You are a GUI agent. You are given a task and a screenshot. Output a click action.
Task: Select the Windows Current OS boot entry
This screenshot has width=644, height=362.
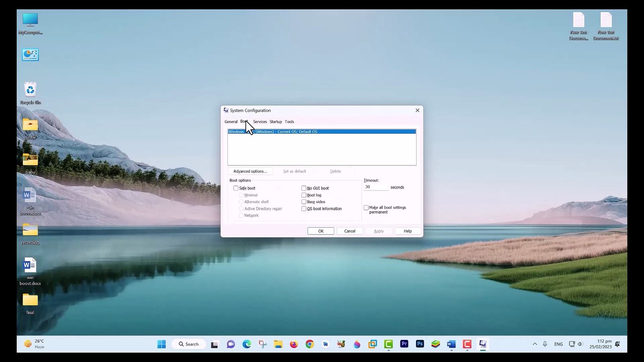[x=322, y=132]
